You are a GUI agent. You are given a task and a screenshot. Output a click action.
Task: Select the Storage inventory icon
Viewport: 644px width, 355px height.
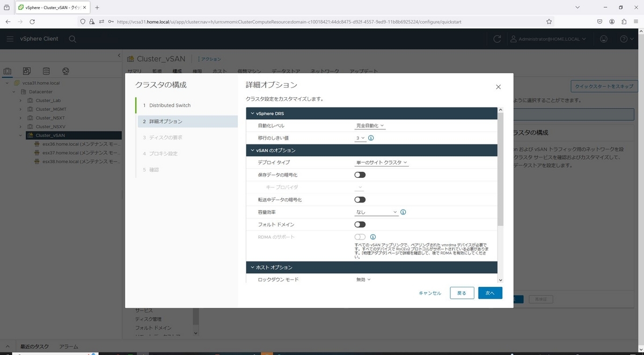pos(46,71)
